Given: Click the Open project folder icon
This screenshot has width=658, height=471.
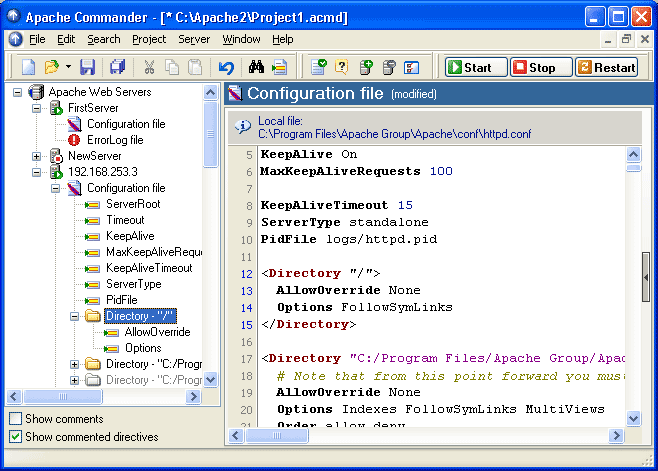Looking at the screenshot, I should pyautogui.click(x=52, y=67).
